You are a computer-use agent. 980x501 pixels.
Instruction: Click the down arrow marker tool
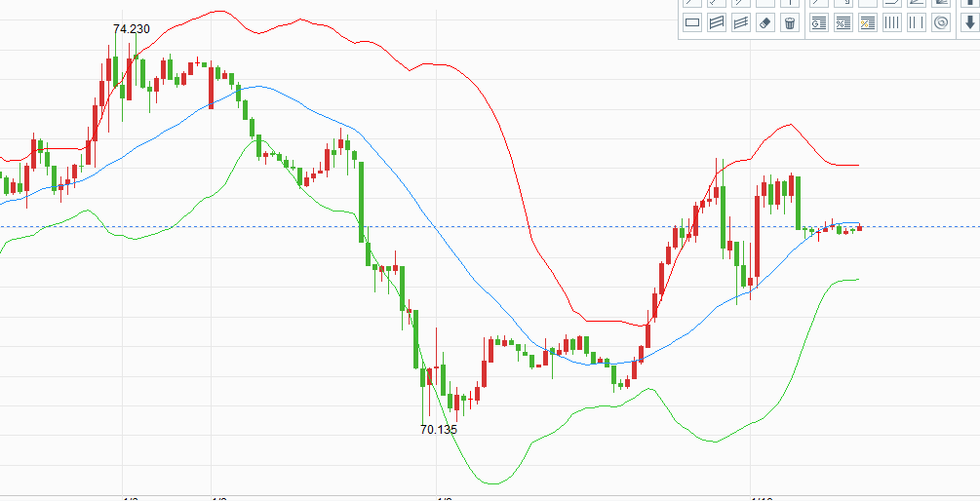pos(969,23)
